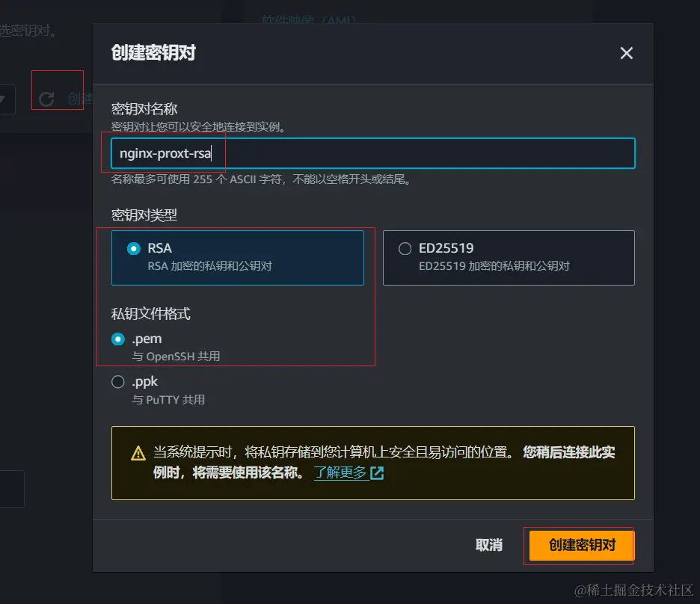Click the 255 ASCII character limit hint
Viewport: 700px width, 604px height.
(261, 179)
